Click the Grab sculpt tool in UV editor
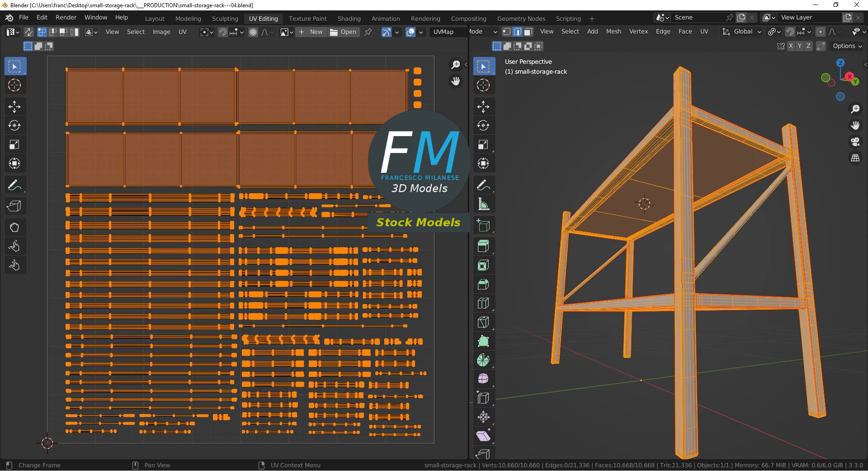Image resolution: width=868 pixels, height=471 pixels. coord(14,228)
